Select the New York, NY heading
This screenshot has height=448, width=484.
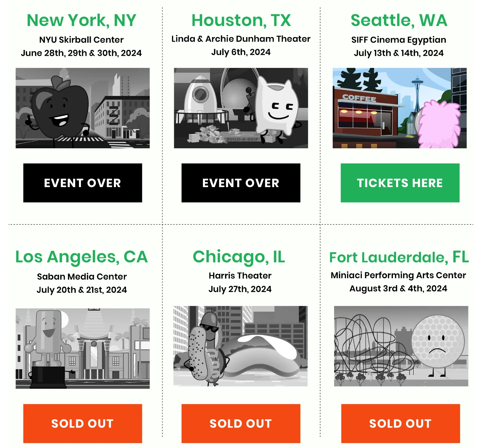[x=82, y=20]
